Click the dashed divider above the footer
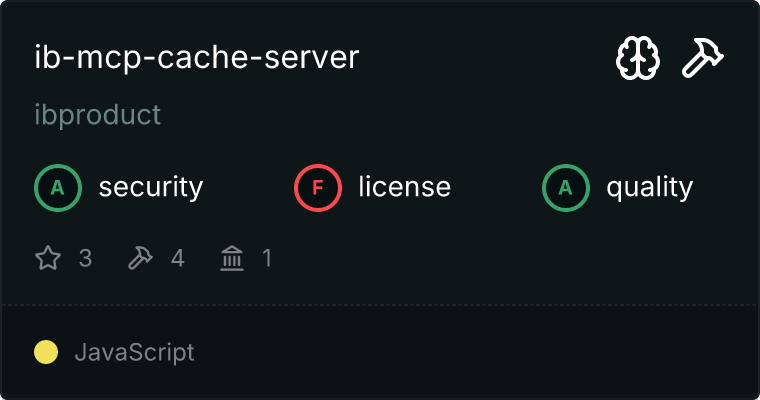 pyautogui.click(x=380, y=304)
